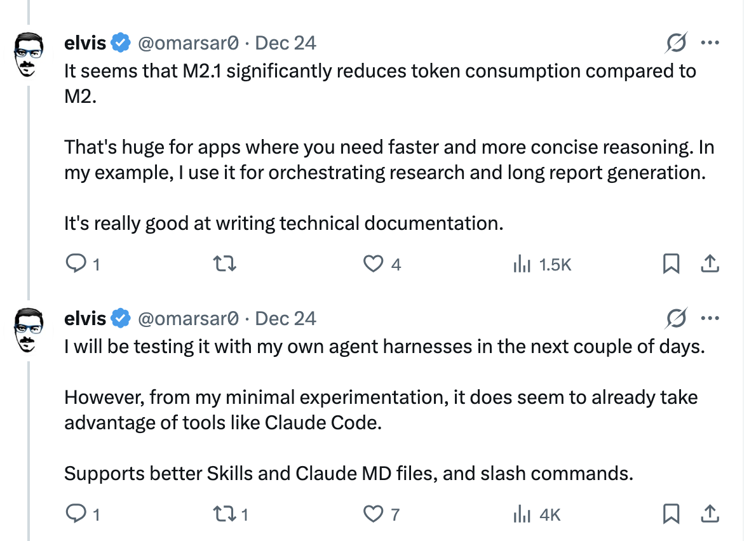Like the tweet with 4 likes
This screenshot has width=756, height=541.
pyautogui.click(x=372, y=264)
